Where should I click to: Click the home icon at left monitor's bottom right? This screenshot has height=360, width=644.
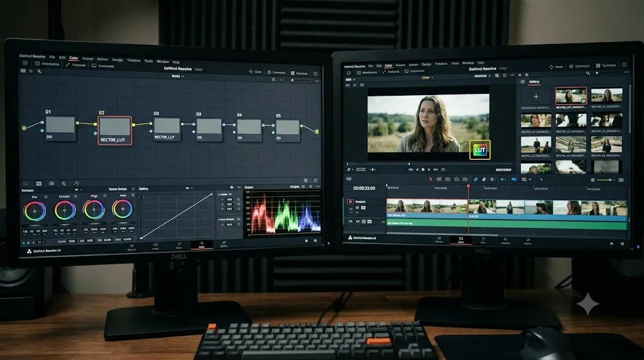coord(306,241)
